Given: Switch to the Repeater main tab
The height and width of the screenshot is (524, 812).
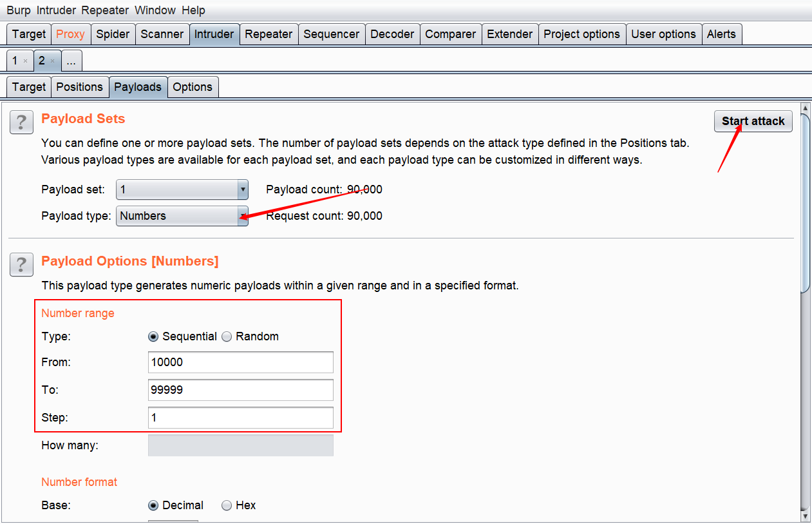Looking at the screenshot, I should [269, 34].
